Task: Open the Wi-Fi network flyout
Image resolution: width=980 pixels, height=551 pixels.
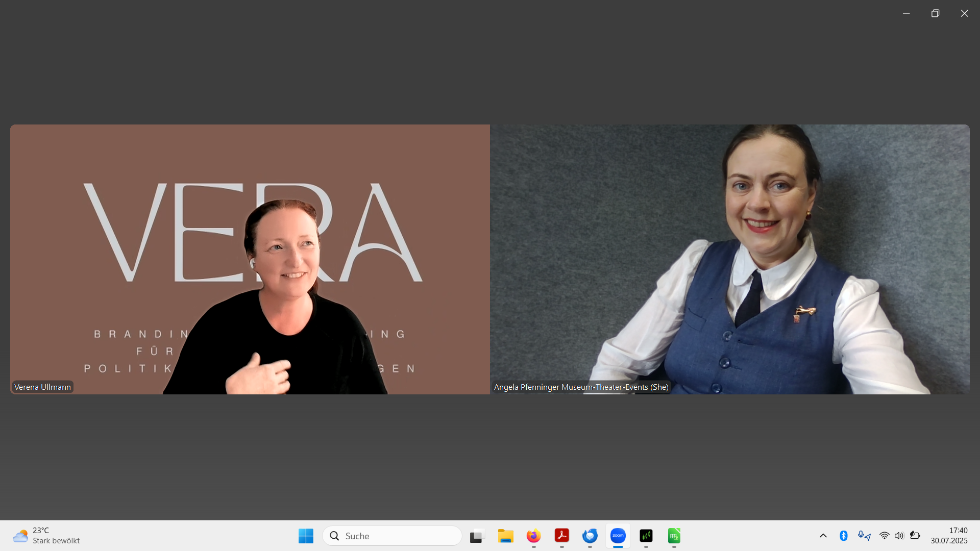Action: (884, 536)
